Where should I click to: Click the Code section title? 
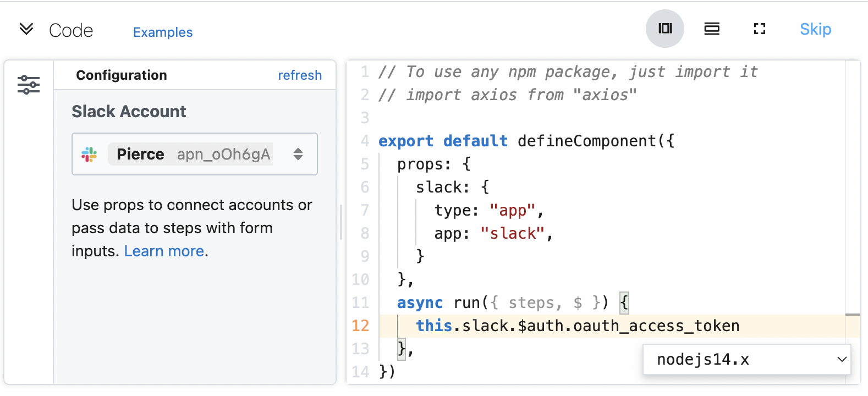(71, 30)
